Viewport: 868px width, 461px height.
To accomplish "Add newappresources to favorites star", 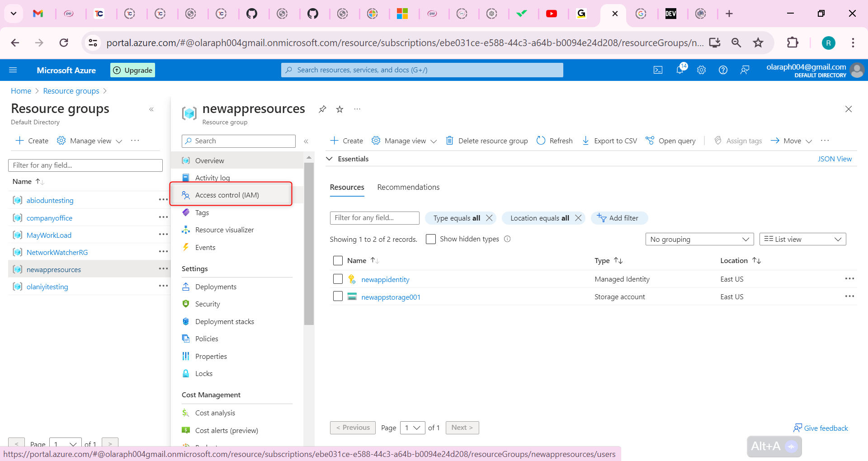I will pyautogui.click(x=340, y=109).
